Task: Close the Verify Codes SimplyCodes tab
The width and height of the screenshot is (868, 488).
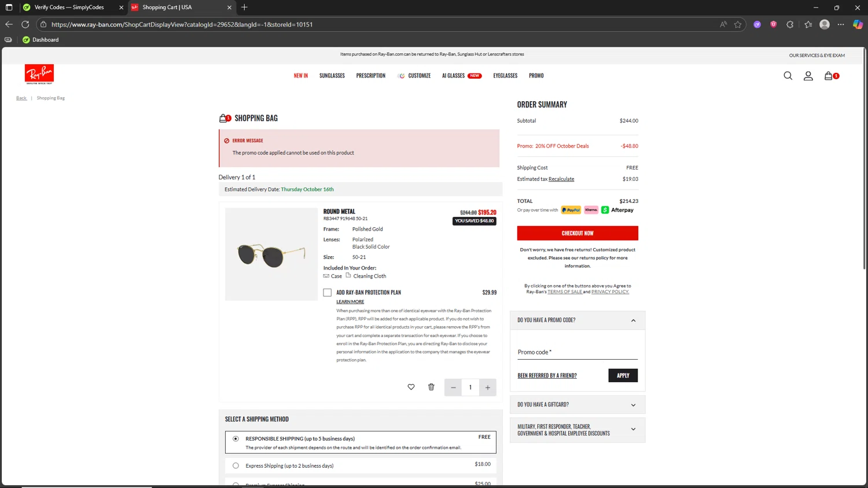Action: (x=121, y=8)
